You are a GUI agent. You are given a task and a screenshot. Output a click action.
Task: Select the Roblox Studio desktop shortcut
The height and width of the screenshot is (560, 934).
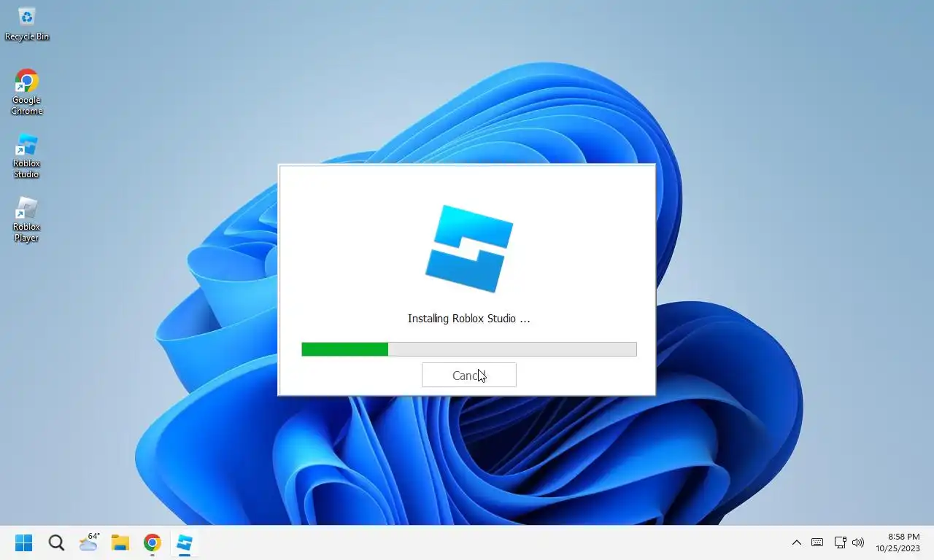[26, 155]
